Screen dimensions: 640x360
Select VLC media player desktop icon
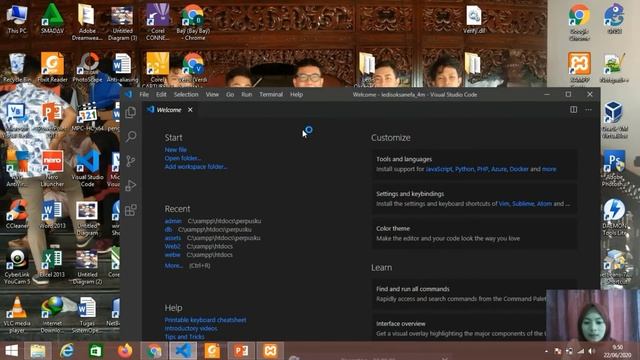tap(17, 315)
